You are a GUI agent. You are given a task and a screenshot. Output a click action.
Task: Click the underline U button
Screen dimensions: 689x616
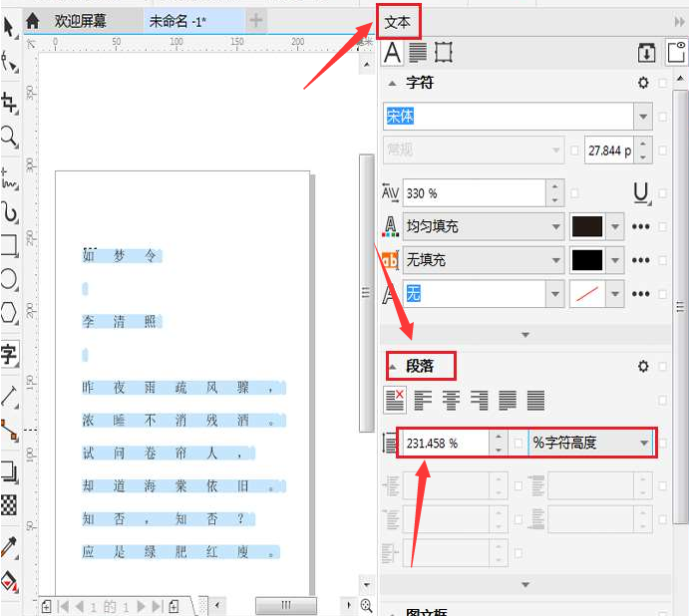point(641,193)
